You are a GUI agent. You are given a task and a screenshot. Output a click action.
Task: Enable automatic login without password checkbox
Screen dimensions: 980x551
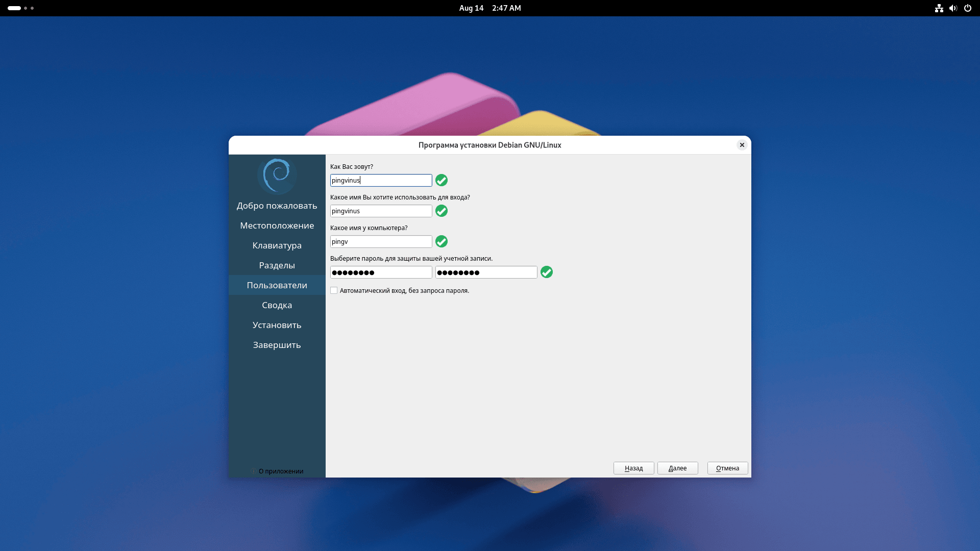[x=334, y=291]
